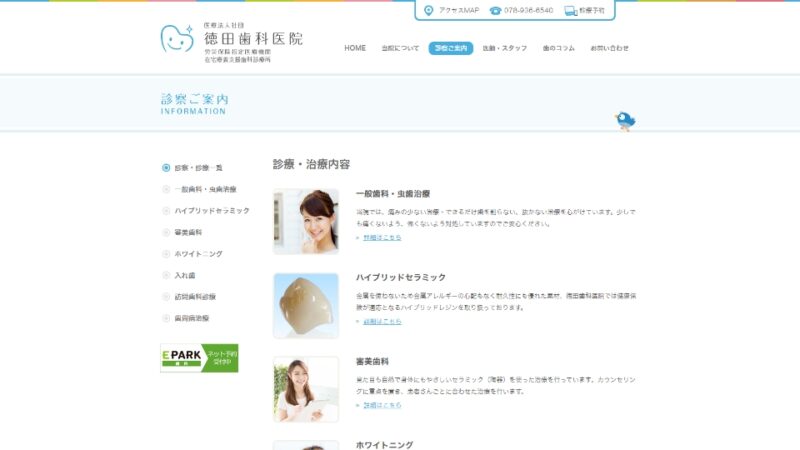This screenshot has width=800, height=450.
Task: Follow 詳細はこちら under 審美歯科 section
Action: coord(382,405)
